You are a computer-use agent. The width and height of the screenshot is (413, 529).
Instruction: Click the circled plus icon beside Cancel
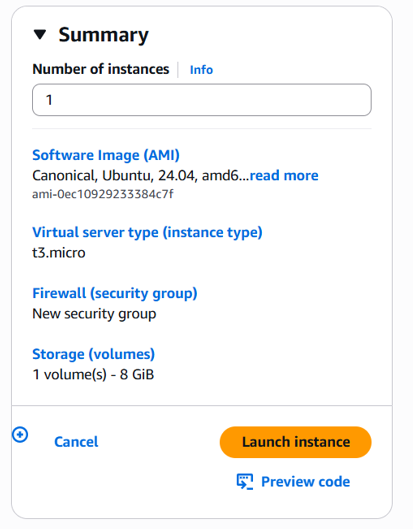20,435
